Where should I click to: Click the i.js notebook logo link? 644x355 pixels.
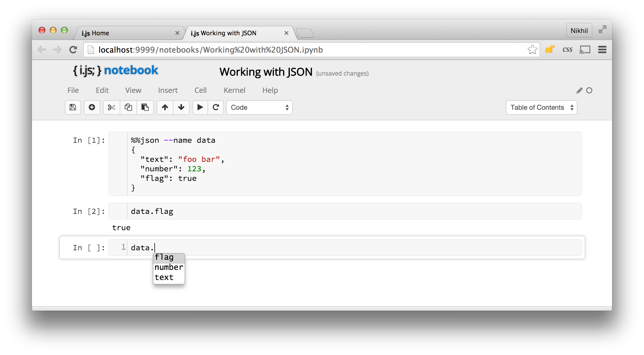coord(116,71)
